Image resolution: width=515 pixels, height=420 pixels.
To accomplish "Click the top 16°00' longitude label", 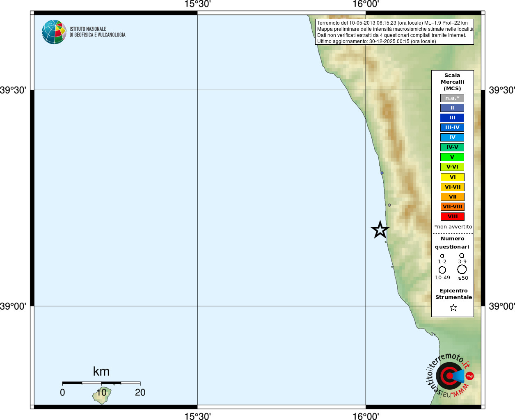I will (366, 4).
